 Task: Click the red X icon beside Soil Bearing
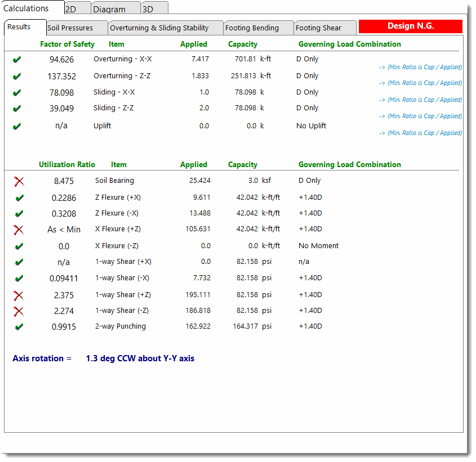point(19,181)
